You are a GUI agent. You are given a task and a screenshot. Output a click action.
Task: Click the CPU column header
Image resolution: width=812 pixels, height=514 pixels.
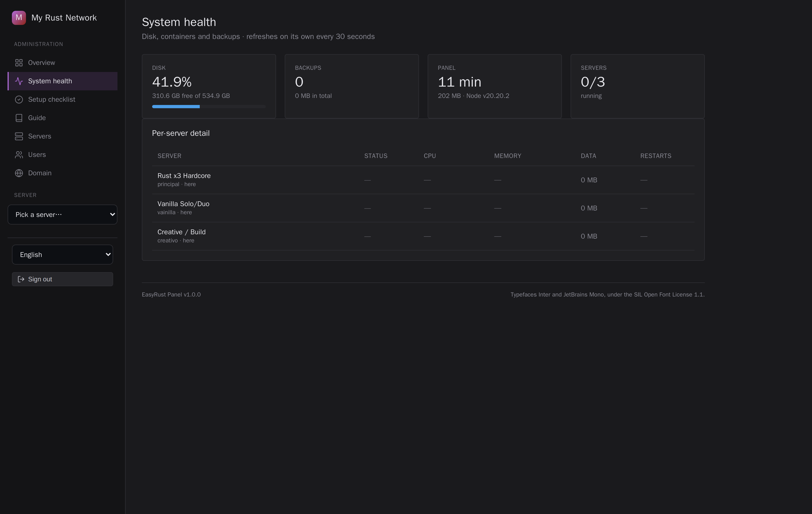pos(430,156)
